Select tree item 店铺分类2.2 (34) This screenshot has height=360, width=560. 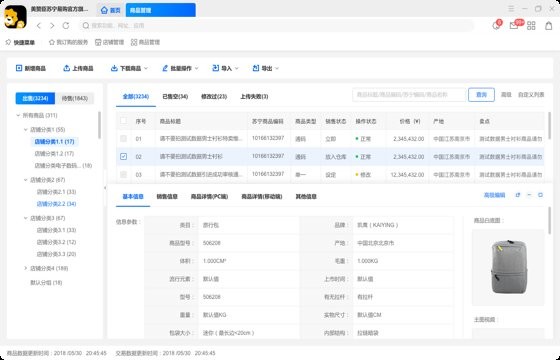click(x=56, y=204)
